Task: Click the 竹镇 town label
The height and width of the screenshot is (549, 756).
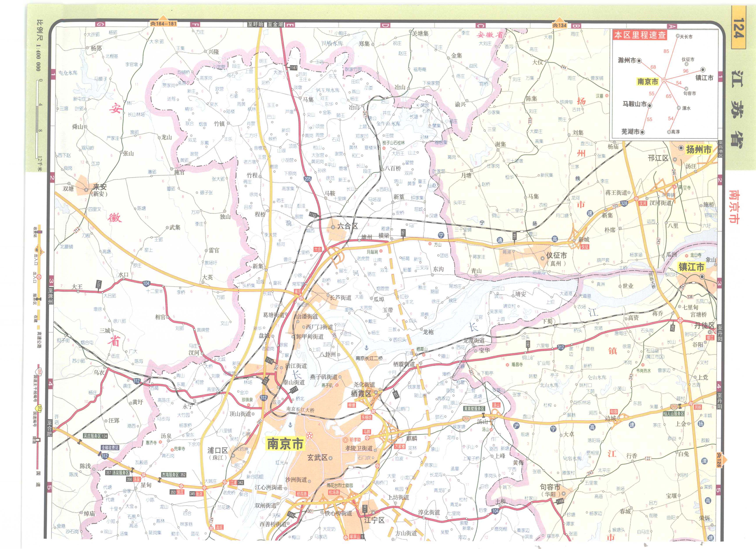Action: (x=219, y=124)
